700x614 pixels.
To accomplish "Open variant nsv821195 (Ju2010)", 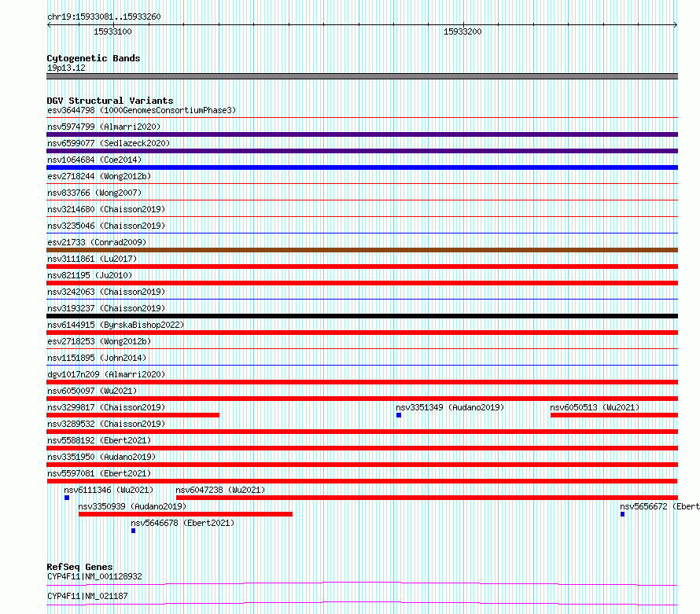I will tap(90, 275).
